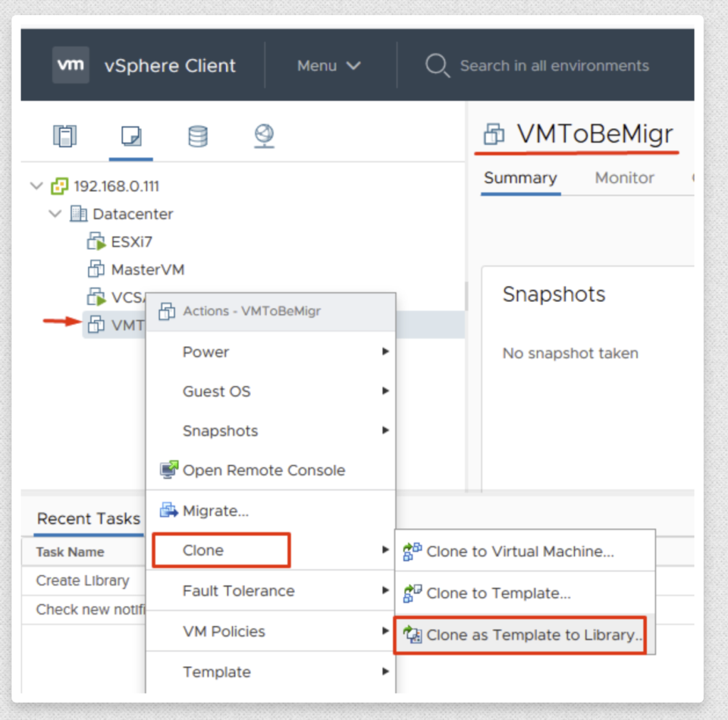
Task: Select the MasterVM tree item
Action: point(148,269)
